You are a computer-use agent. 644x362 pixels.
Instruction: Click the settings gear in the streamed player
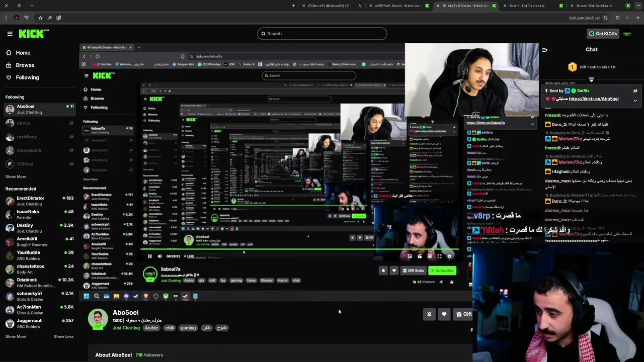click(449, 256)
